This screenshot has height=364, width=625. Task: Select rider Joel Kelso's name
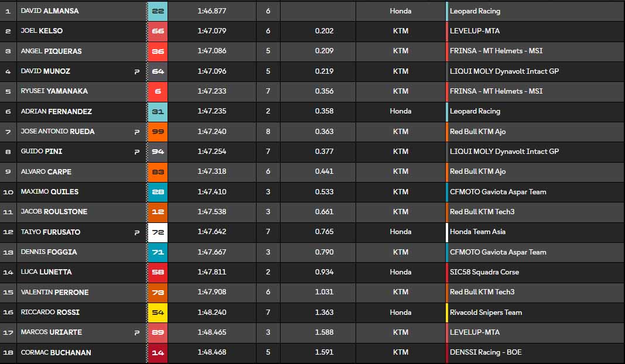(x=42, y=31)
